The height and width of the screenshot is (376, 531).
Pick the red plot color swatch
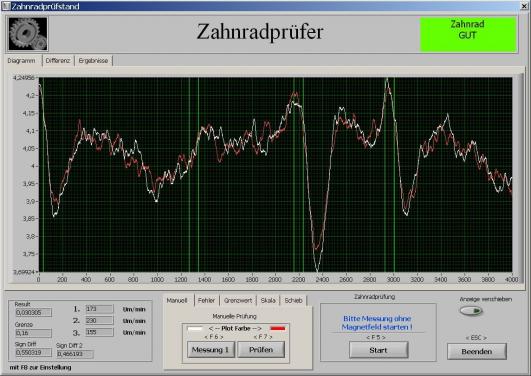coord(278,328)
